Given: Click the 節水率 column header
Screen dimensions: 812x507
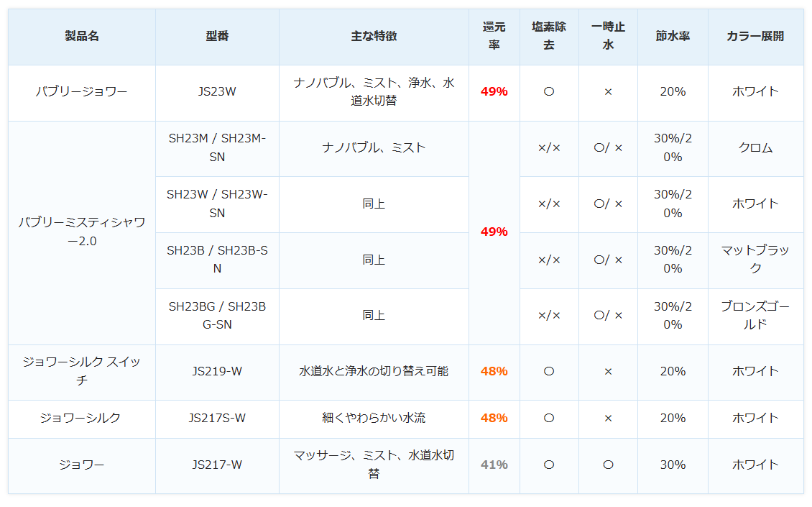Looking at the screenshot, I should [673, 36].
